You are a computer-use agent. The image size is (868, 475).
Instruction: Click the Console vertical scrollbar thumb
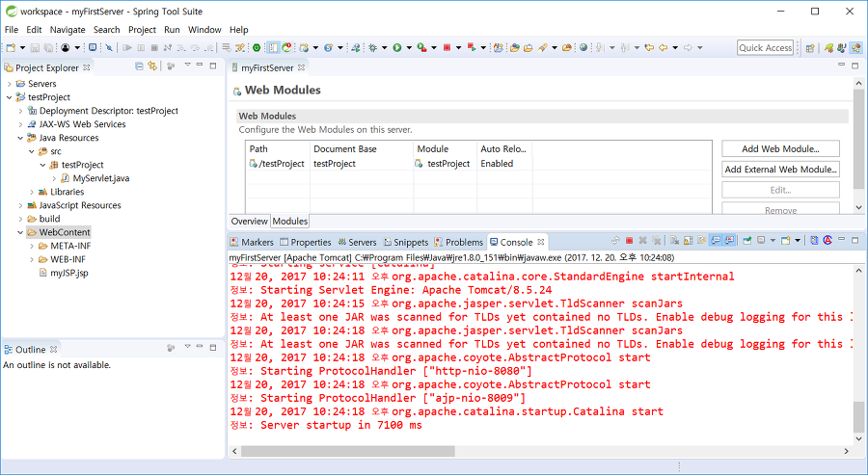pyautogui.click(x=858, y=417)
